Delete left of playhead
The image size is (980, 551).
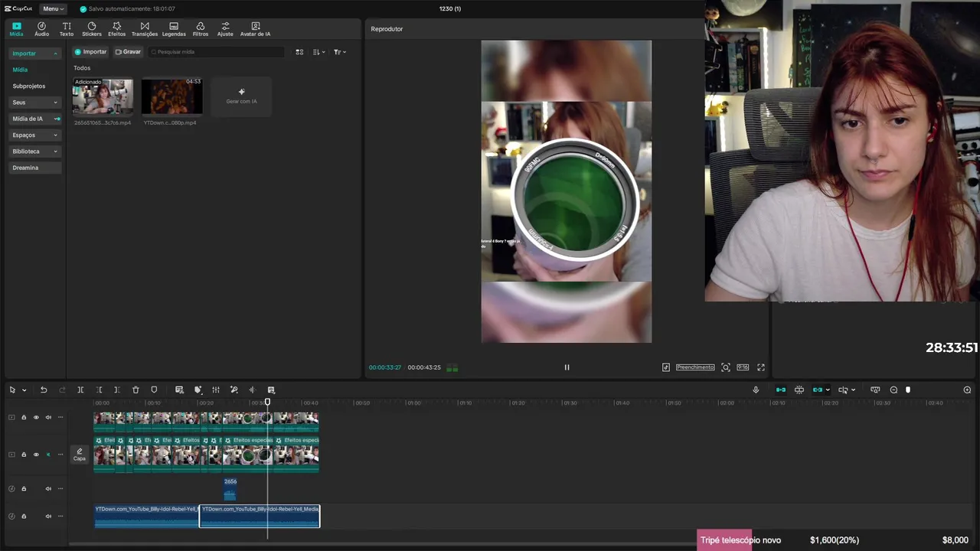[99, 390]
